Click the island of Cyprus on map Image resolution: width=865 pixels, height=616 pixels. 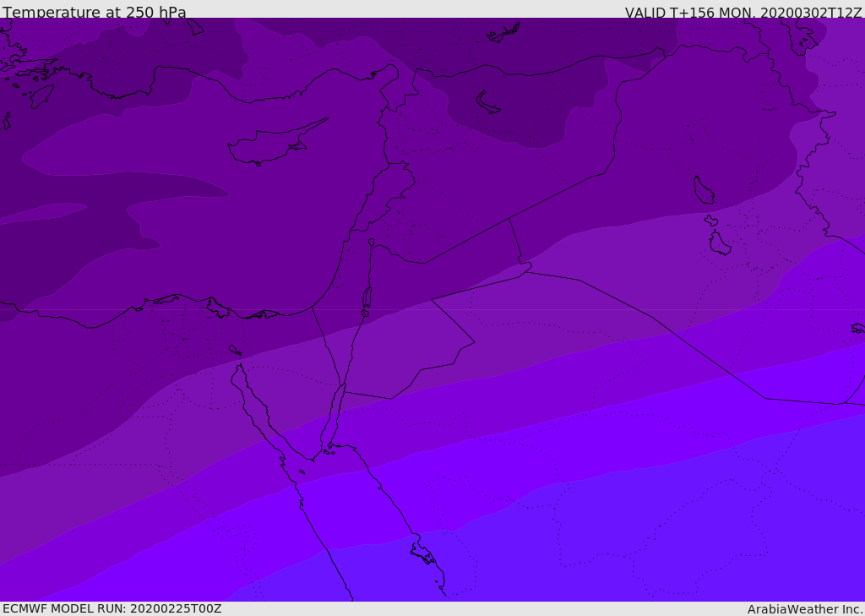(x=276, y=143)
